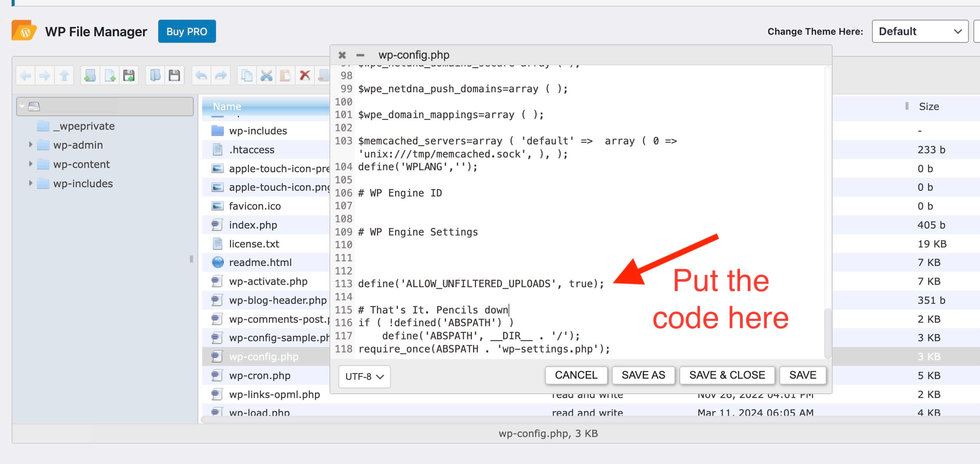Click the editor's vertical scrollbar thumb
980x464 pixels.
tap(827, 333)
